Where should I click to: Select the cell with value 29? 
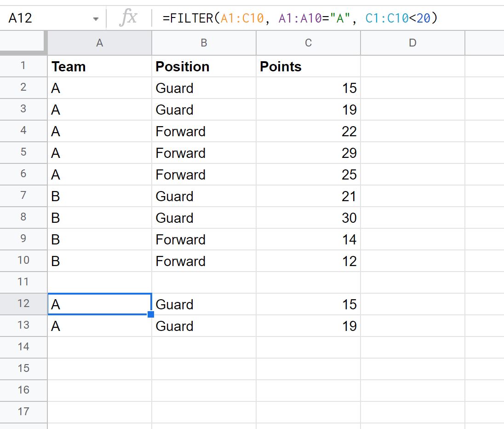click(x=308, y=153)
